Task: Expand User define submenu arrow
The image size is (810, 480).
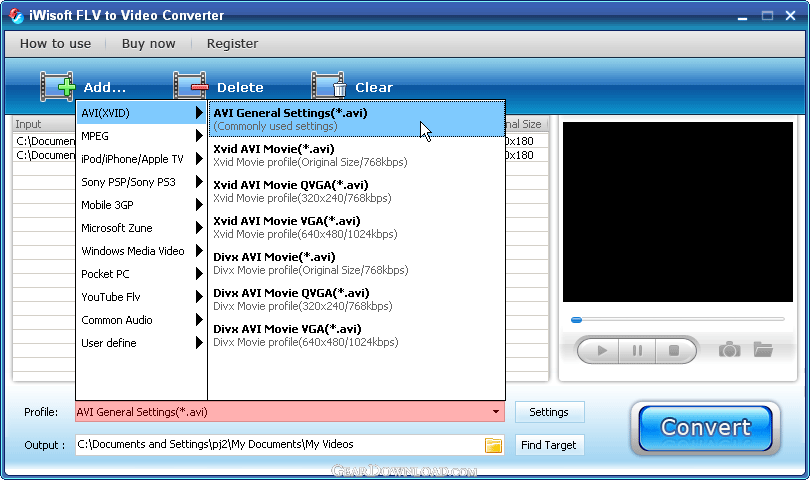Action: [199, 343]
